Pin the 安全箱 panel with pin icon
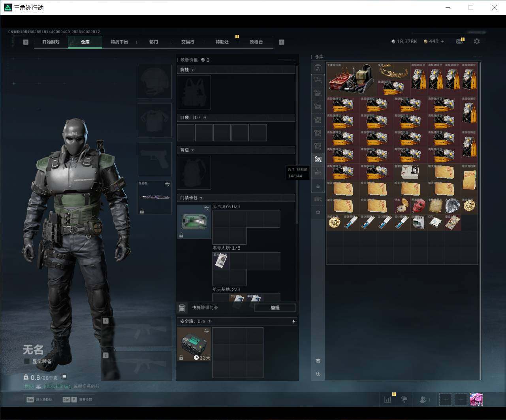The image size is (506, 420). pos(293,321)
